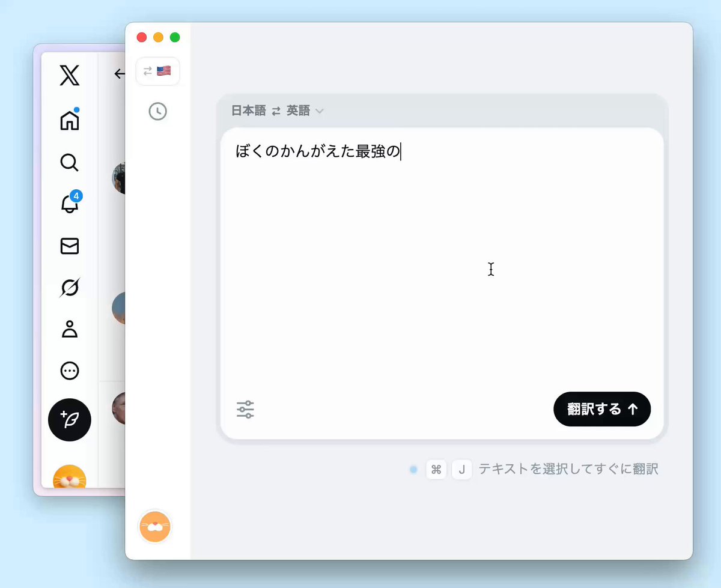Screen dimensions: 721x588
Task: Open translation settings sliders icon
Action: 245,410
